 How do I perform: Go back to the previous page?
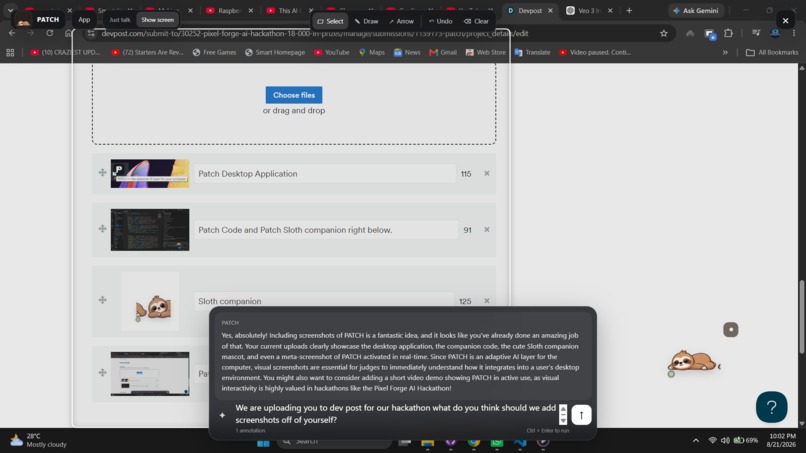[x=12, y=33]
